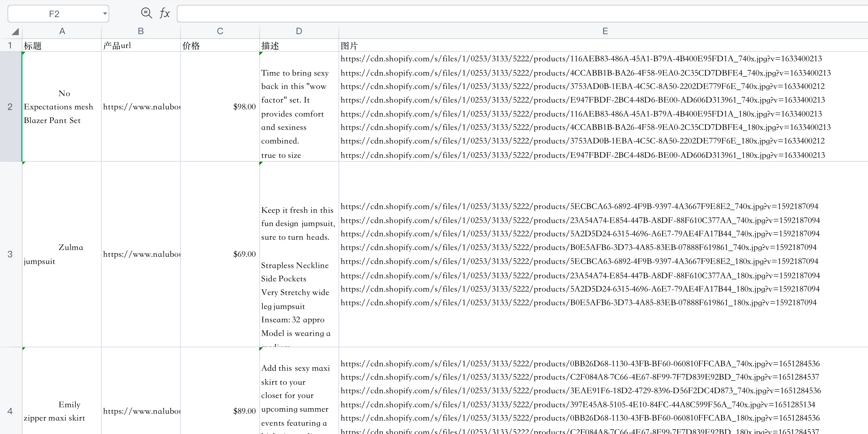
Task: Click the 标题 header cell
Action: [x=62, y=45]
